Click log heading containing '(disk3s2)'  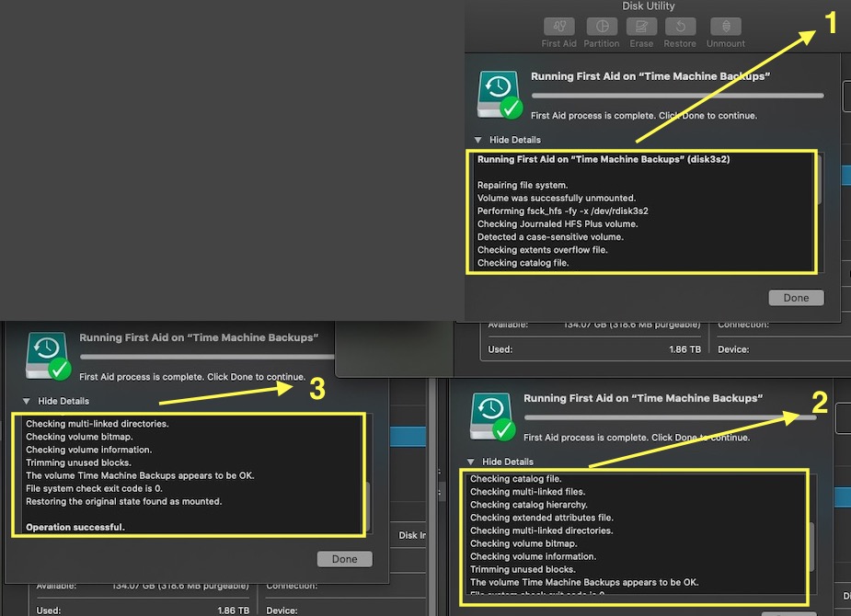point(604,159)
